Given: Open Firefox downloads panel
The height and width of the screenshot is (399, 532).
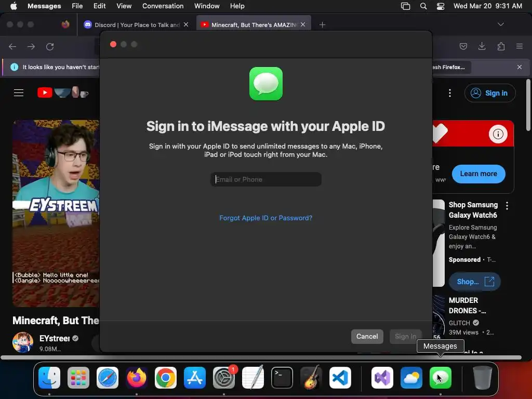Looking at the screenshot, I should point(482,46).
